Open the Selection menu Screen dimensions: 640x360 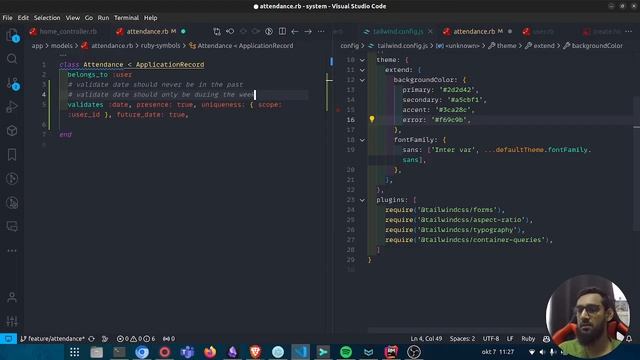coord(47,18)
